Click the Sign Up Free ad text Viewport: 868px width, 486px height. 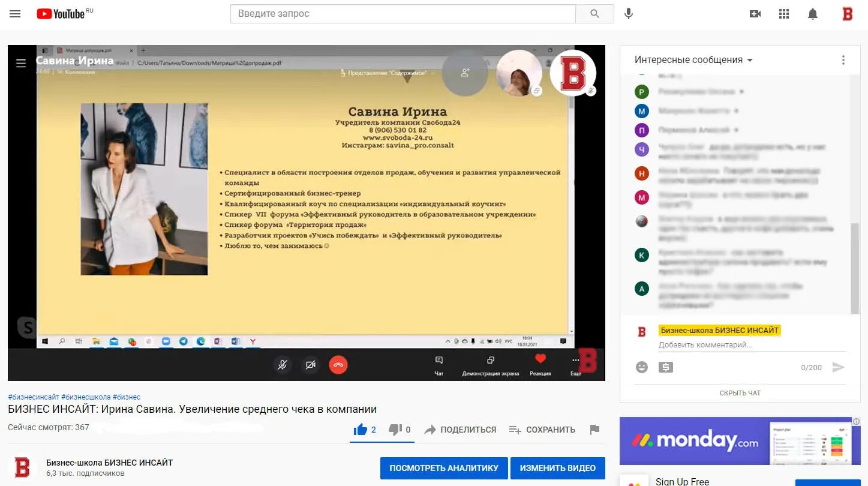pos(682,481)
